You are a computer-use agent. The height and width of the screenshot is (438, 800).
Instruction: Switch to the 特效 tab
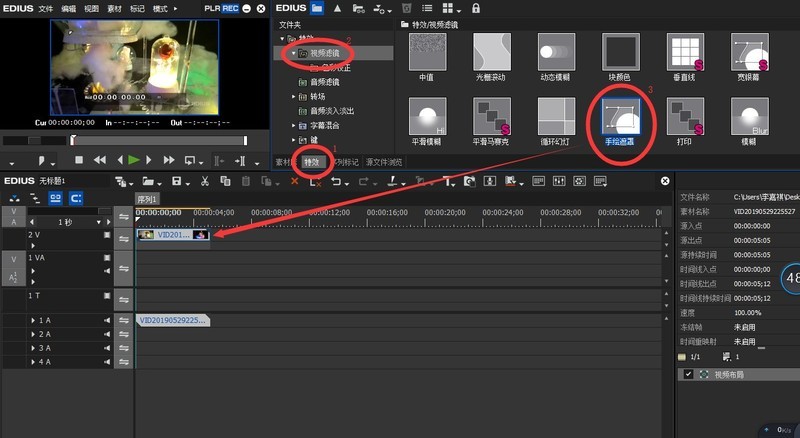click(313, 161)
